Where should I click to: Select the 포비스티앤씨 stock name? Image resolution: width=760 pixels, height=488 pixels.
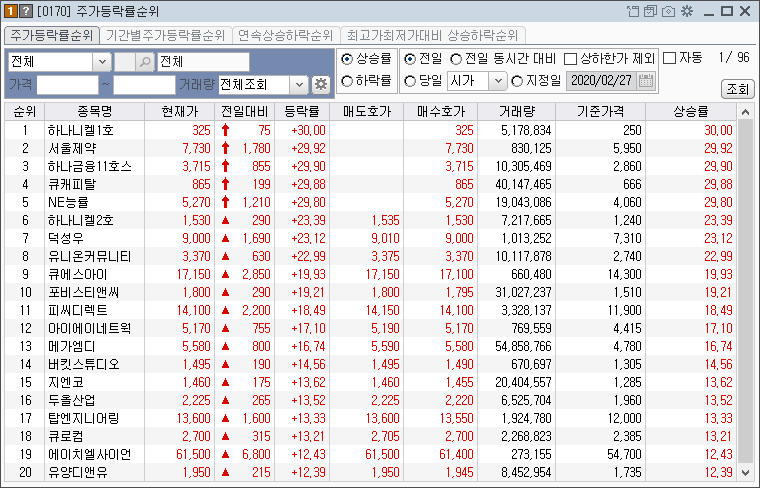tap(83, 292)
